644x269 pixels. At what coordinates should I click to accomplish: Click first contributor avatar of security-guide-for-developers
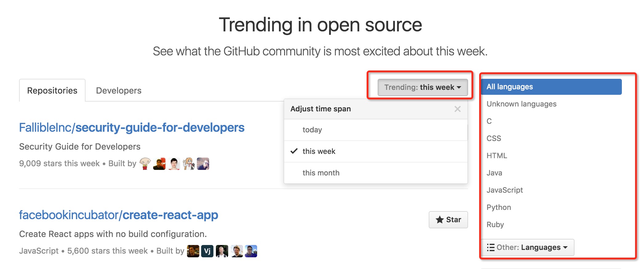145,164
